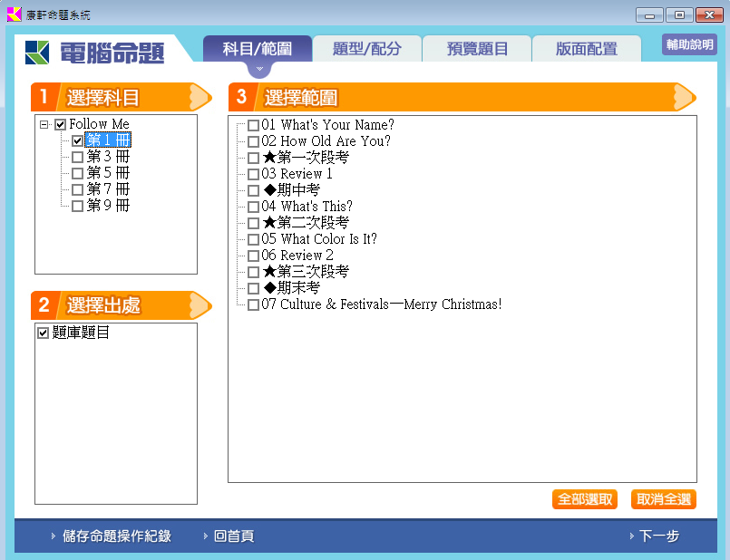Open the 版面配置 tab
This screenshot has width=730, height=560.
[587, 48]
